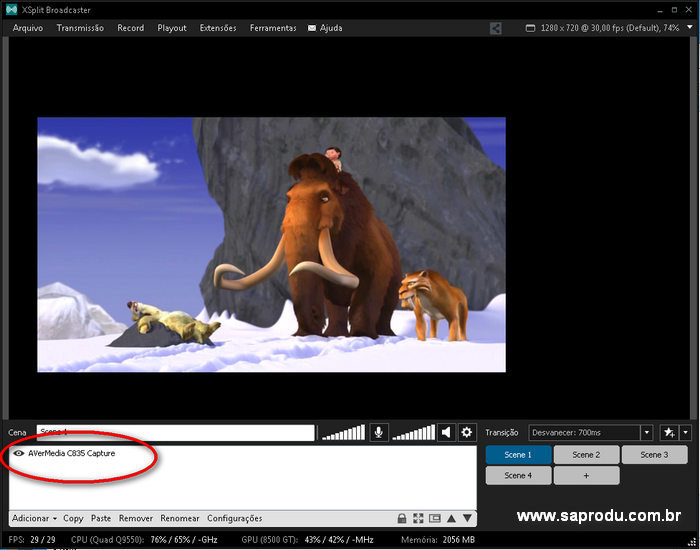Click the XSplit Broadcaster logo icon

[x=11, y=9]
